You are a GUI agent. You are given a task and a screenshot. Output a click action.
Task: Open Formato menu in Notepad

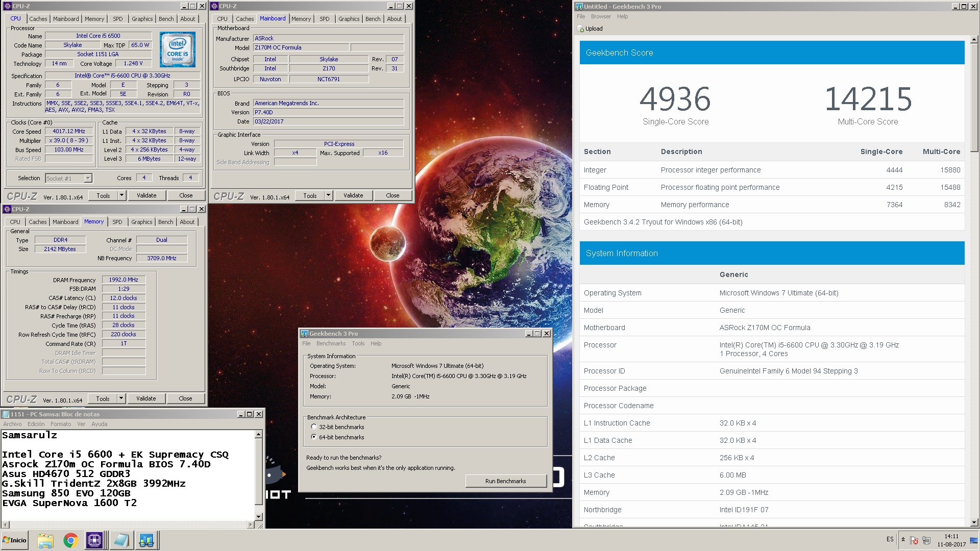[x=61, y=424]
